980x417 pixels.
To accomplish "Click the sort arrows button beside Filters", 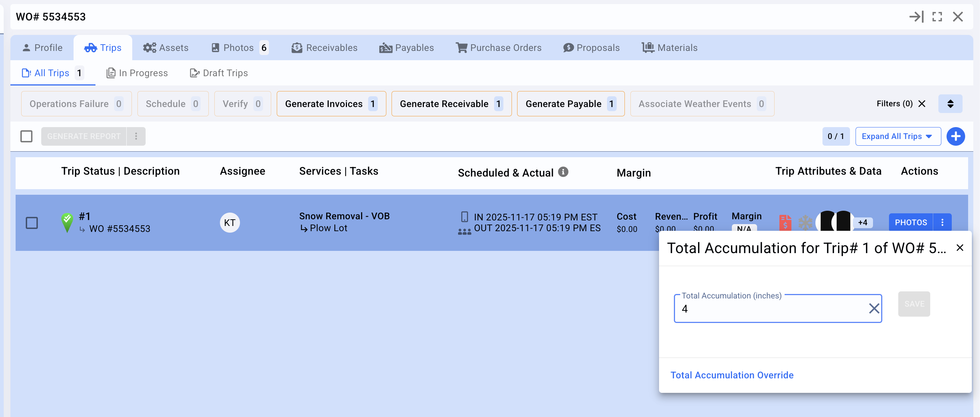I will [x=950, y=104].
